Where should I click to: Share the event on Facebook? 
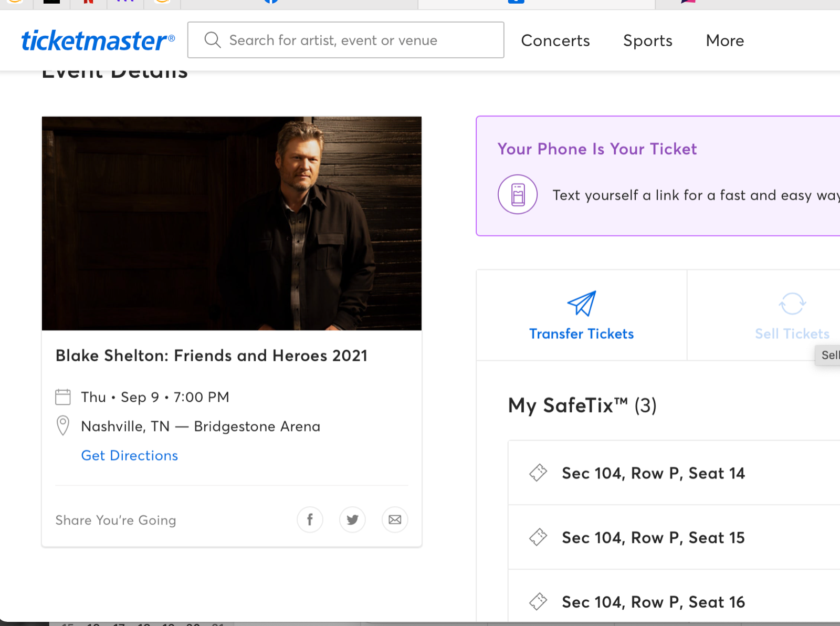click(x=310, y=520)
